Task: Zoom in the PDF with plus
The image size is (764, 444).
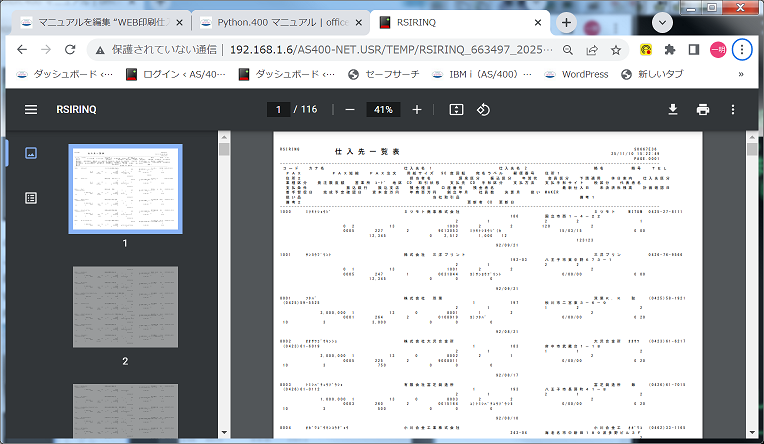Action: [x=417, y=109]
